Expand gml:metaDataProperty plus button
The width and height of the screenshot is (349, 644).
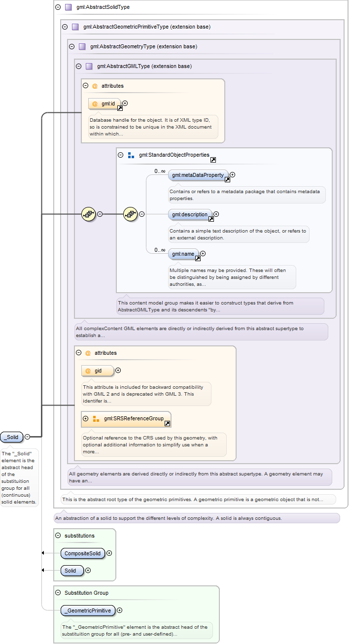click(x=233, y=174)
